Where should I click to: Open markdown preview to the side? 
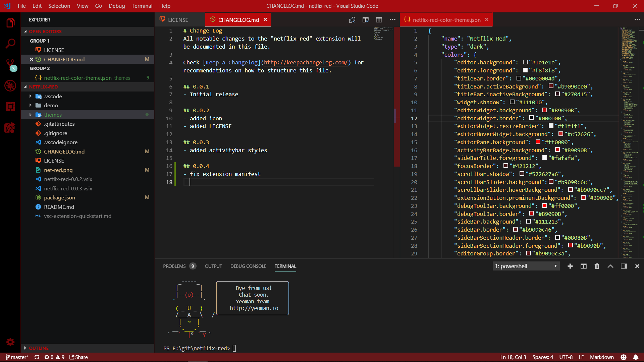click(x=365, y=20)
